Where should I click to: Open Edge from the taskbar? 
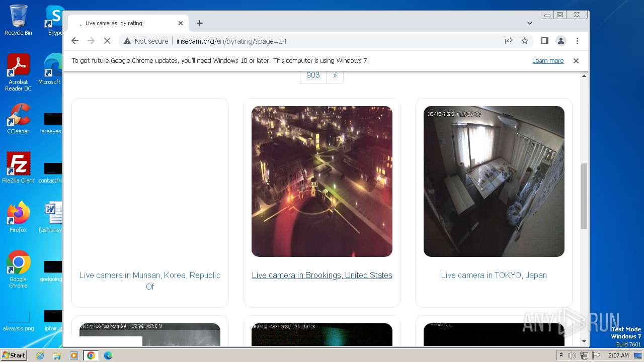(108, 355)
